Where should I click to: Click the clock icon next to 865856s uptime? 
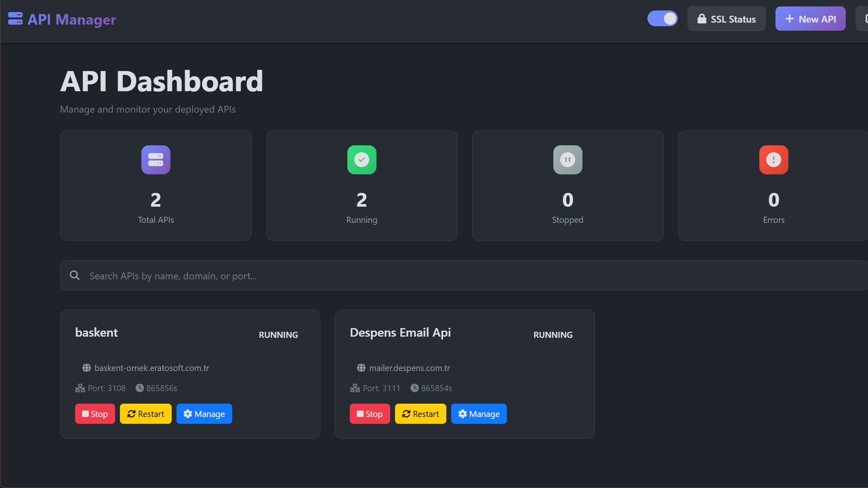(x=140, y=387)
